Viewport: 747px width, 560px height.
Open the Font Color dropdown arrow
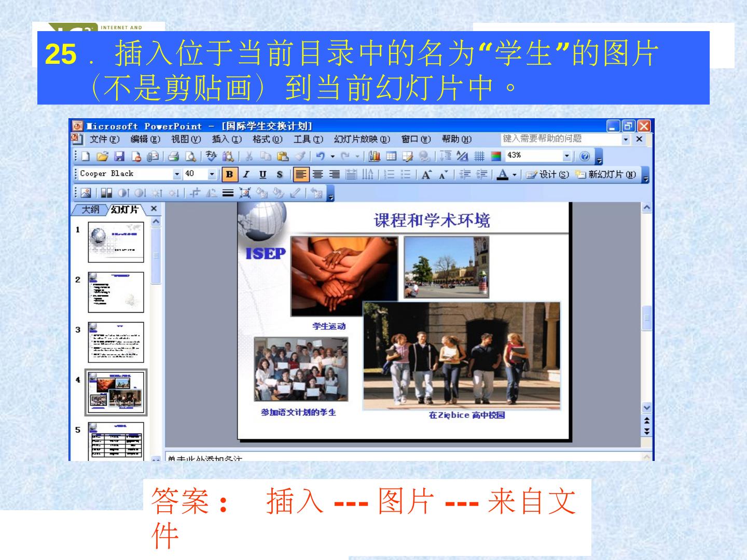tap(515, 175)
